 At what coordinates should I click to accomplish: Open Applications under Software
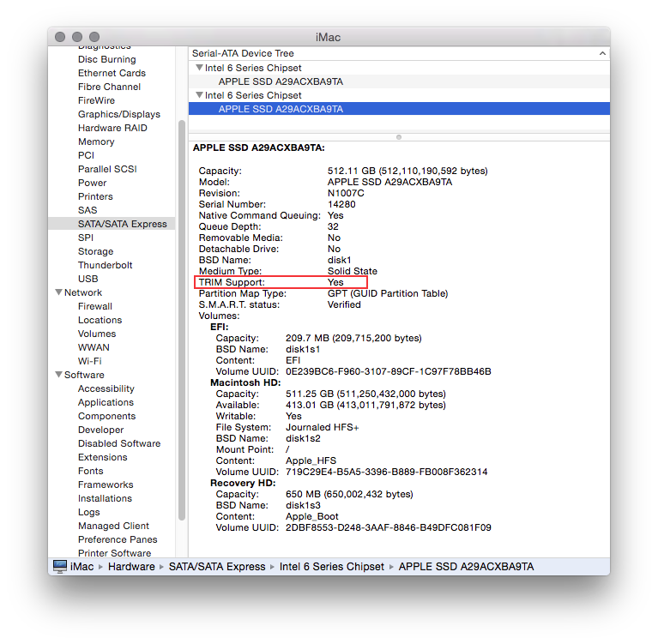click(106, 402)
